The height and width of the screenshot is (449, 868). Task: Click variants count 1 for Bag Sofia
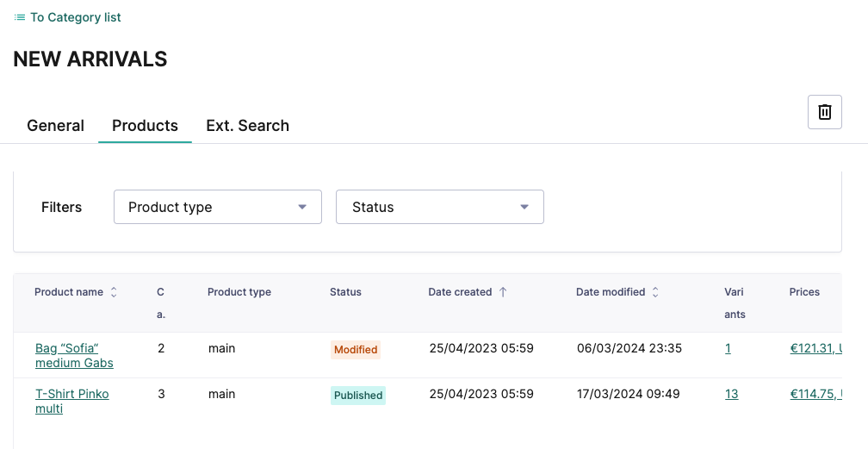728,349
